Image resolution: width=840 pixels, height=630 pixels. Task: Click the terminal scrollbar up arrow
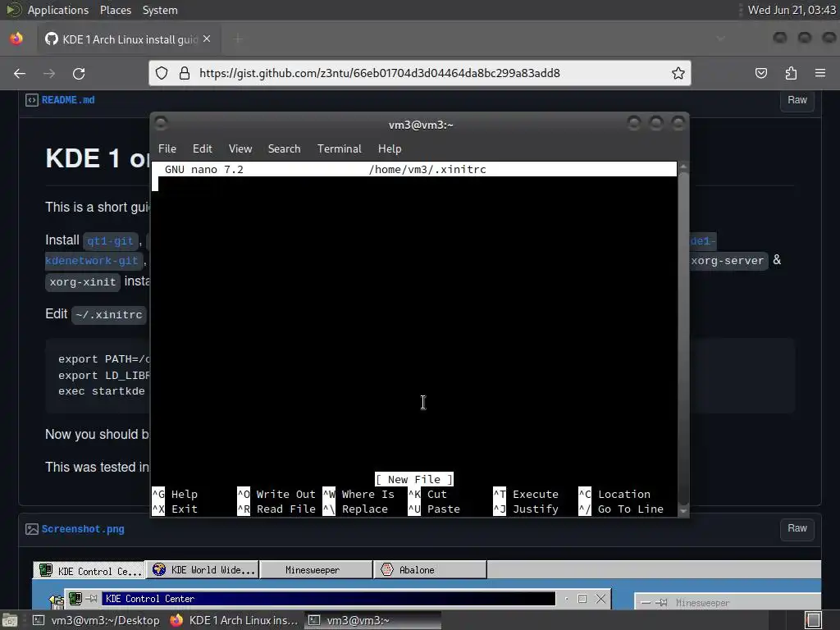(x=683, y=167)
